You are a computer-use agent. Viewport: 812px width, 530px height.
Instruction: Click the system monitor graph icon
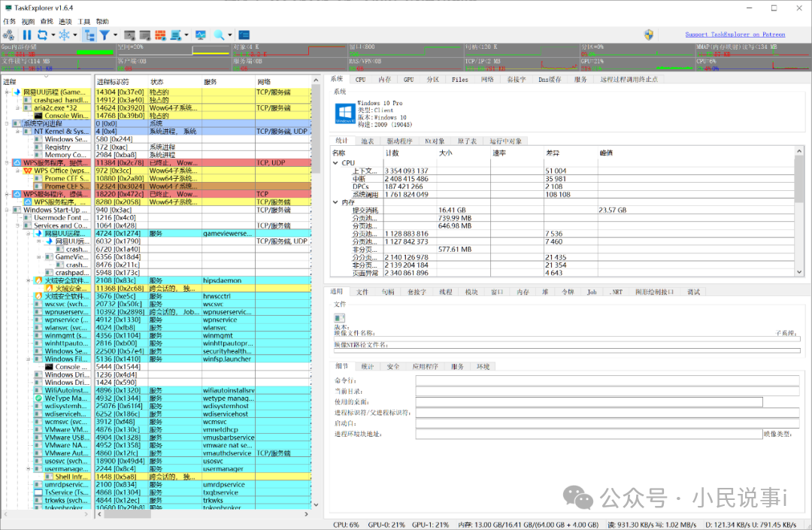coord(201,35)
